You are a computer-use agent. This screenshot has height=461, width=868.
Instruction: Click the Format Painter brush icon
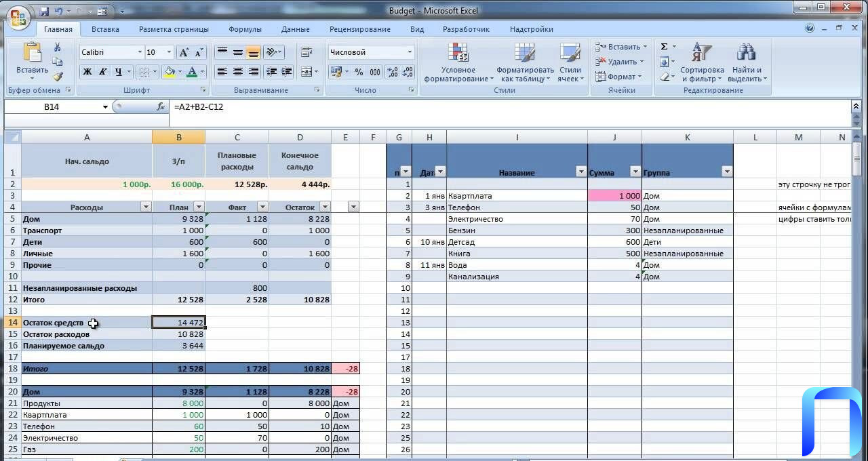[x=58, y=77]
